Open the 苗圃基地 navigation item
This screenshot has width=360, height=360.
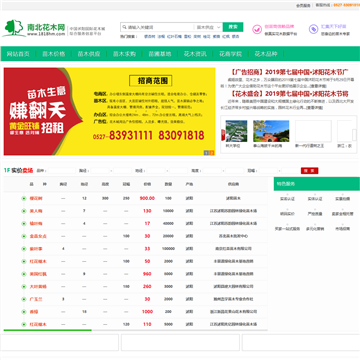(x=160, y=54)
